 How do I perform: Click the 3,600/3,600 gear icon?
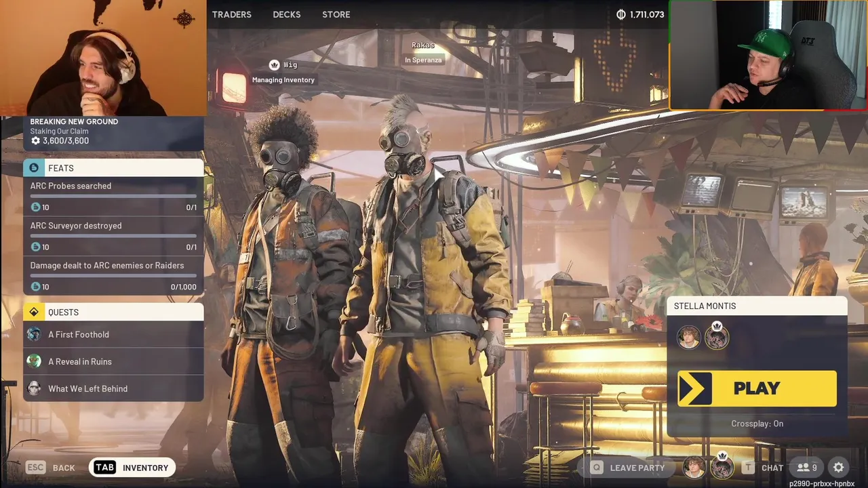[35, 141]
